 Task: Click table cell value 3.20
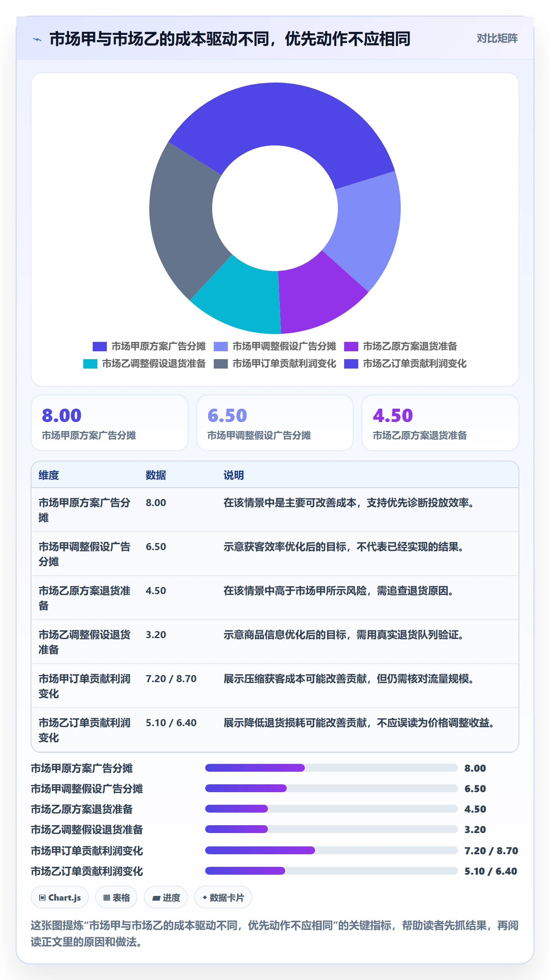point(156,635)
